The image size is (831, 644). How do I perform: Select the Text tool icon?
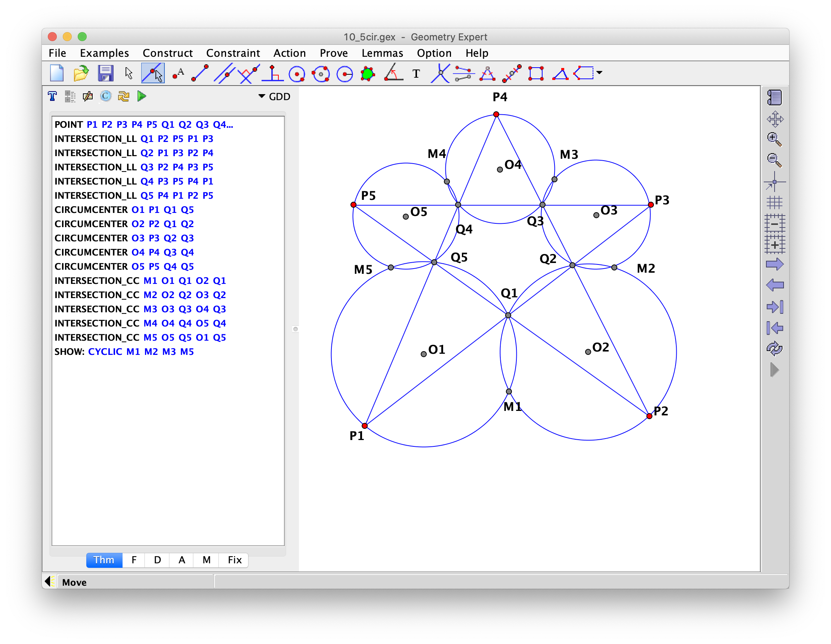tap(416, 74)
